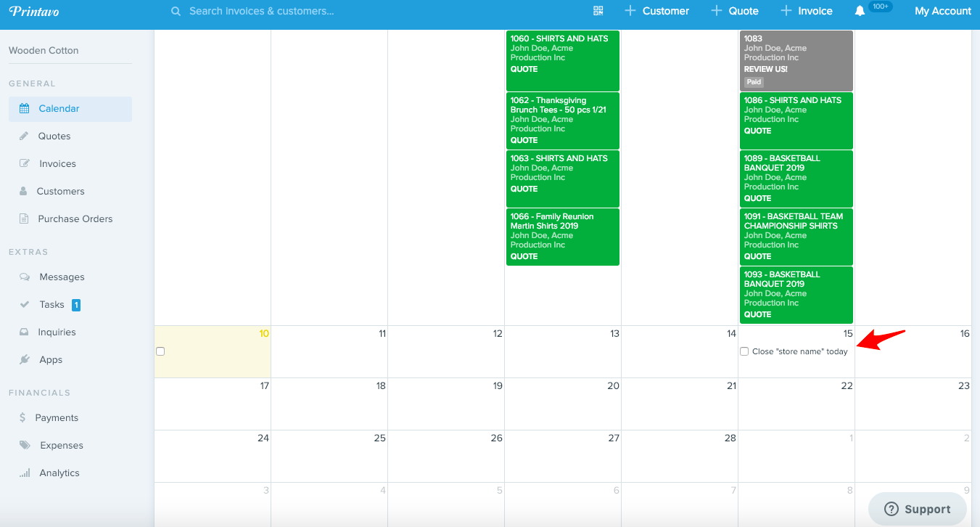The image size is (980, 527).
Task: Click the question mark Support icon
Action: [892, 510]
